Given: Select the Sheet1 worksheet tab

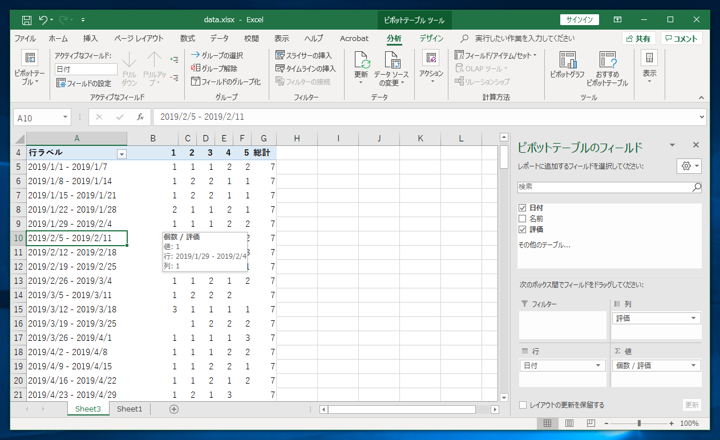Looking at the screenshot, I should (129, 409).
